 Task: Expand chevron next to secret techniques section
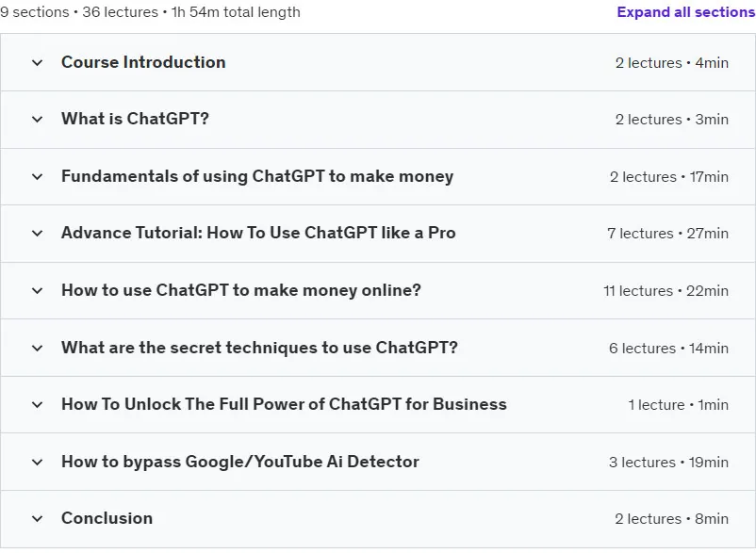click(x=37, y=348)
